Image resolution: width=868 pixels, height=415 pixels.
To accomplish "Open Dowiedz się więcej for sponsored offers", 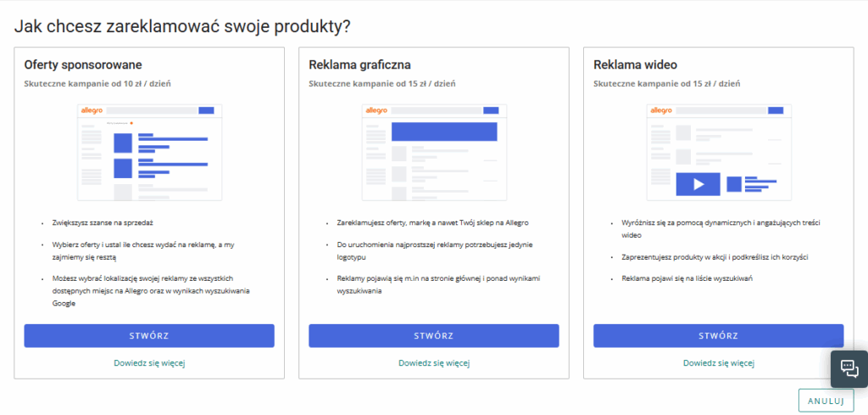I will 149,363.
